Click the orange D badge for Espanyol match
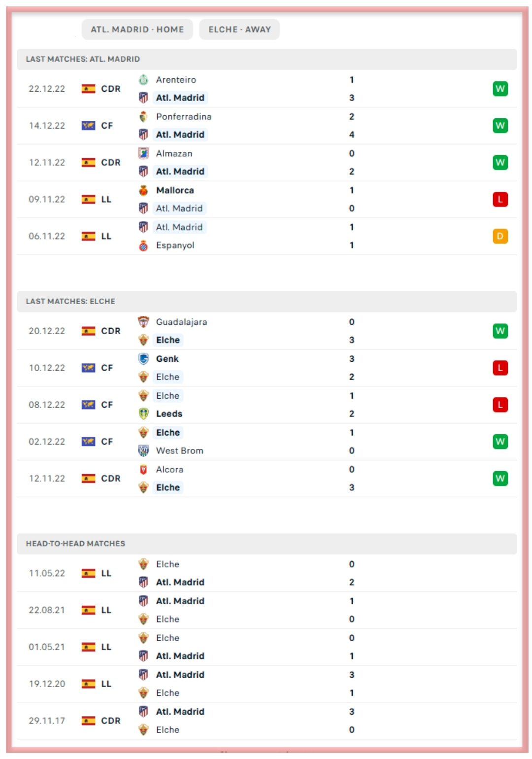532x759 pixels. point(500,237)
